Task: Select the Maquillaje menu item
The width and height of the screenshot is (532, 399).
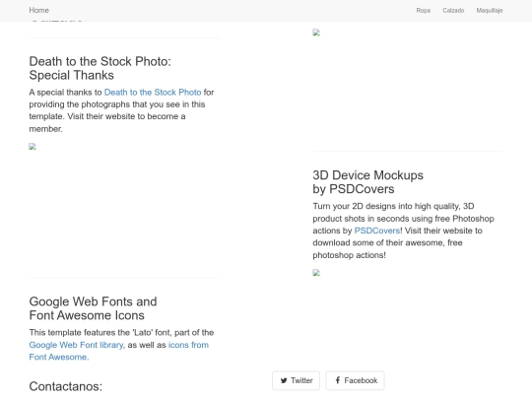Action: tap(490, 11)
